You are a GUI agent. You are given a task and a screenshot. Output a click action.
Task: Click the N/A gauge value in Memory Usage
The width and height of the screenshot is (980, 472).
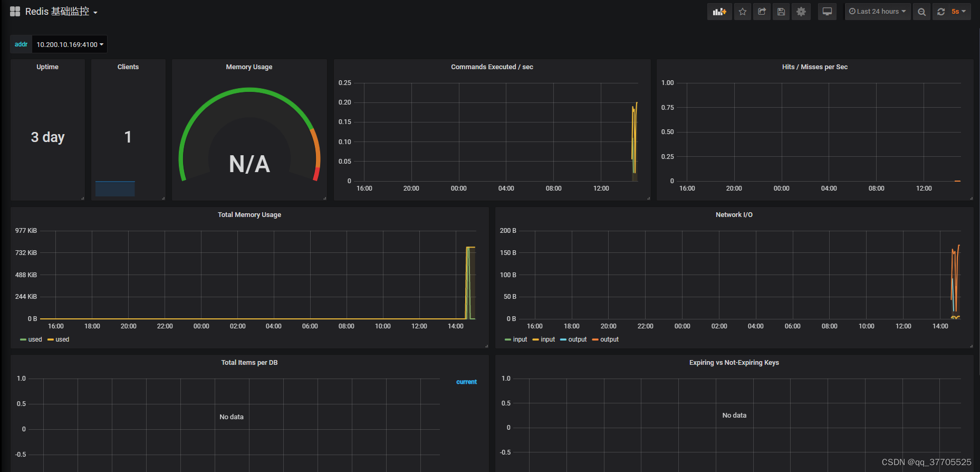(x=249, y=164)
